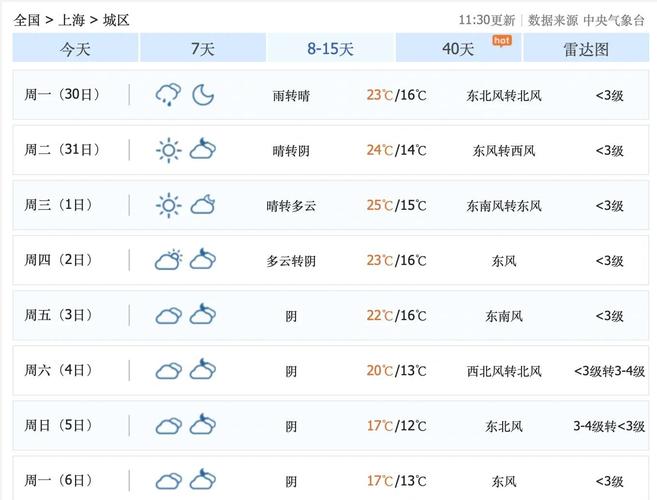
Task: Switch to the 今天 tab
Action: (x=75, y=48)
